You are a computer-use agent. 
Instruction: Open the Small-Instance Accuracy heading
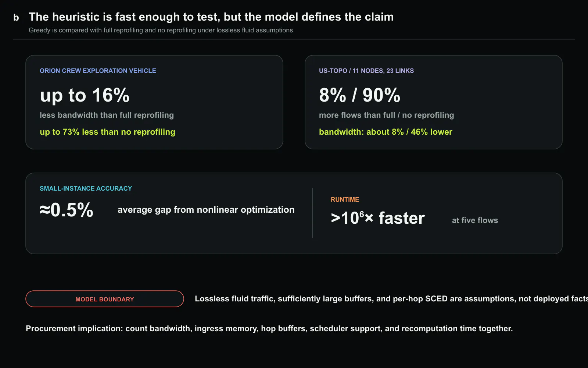[86, 188]
